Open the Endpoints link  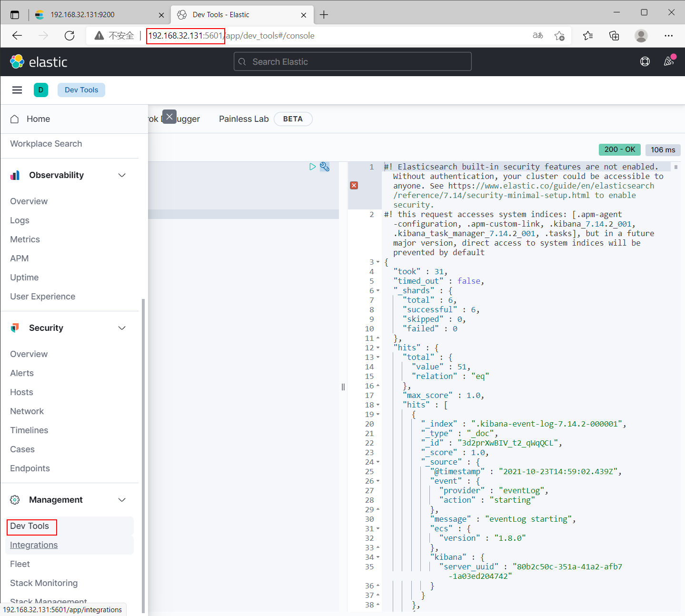click(x=30, y=468)
